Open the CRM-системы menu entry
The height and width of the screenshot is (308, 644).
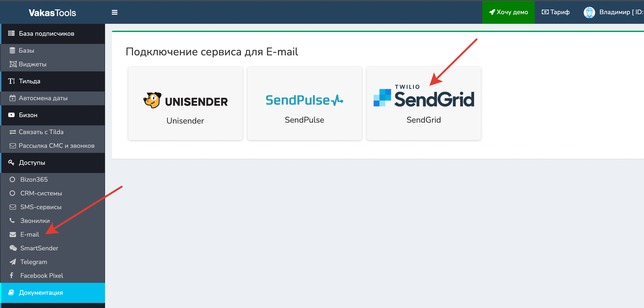tap(53, 193)
